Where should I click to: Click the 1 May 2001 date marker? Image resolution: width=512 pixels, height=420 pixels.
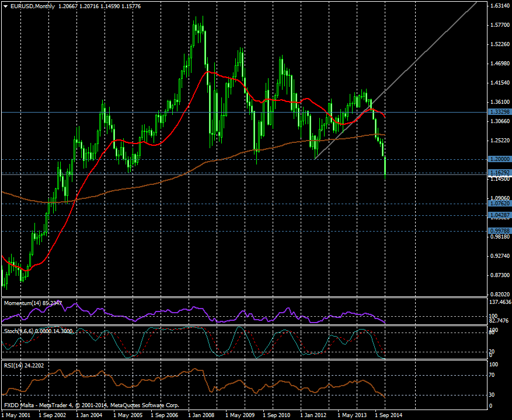pyautogui.click(x=16, y=415)
